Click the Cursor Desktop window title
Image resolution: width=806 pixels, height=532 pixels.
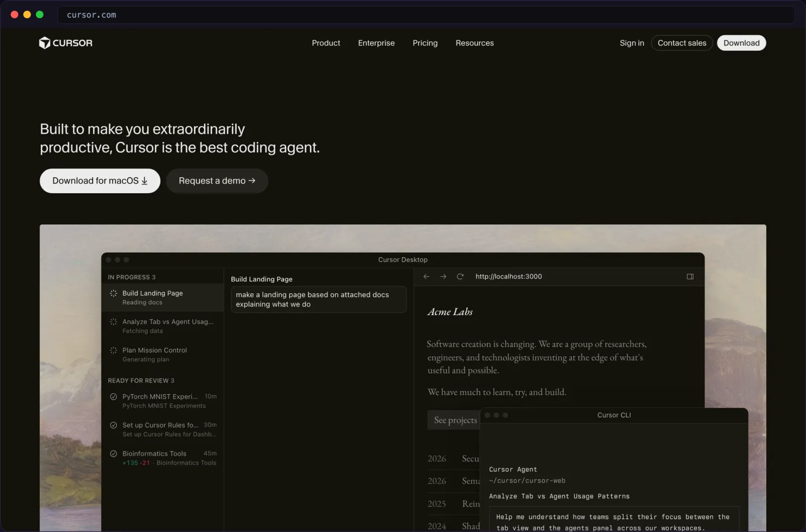pyautogui.click(x=403, y=260)
